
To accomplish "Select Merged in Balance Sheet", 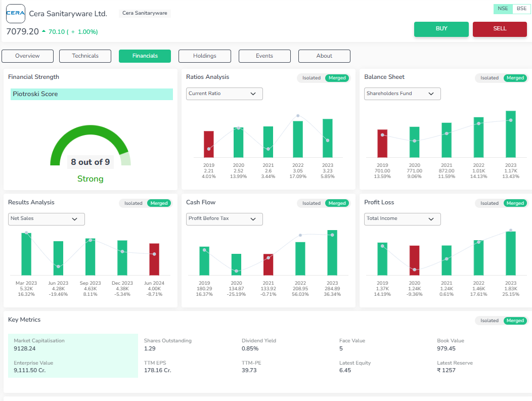I will [515, 78].
